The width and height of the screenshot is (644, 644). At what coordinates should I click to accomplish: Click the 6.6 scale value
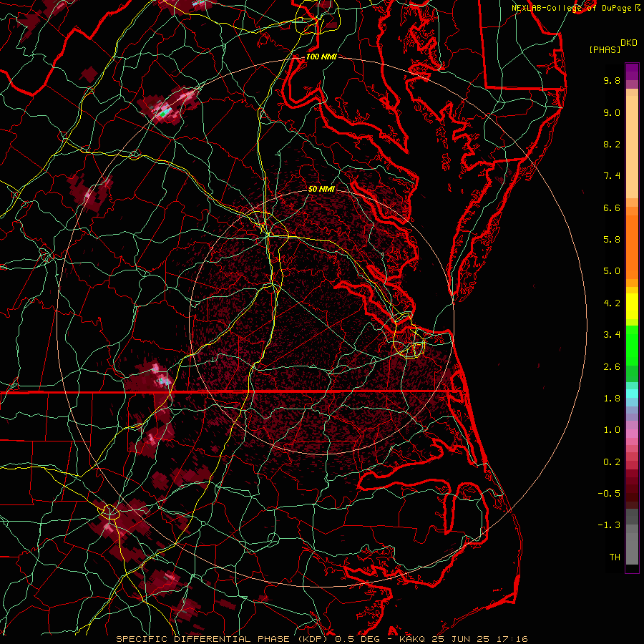coord(612,208)
